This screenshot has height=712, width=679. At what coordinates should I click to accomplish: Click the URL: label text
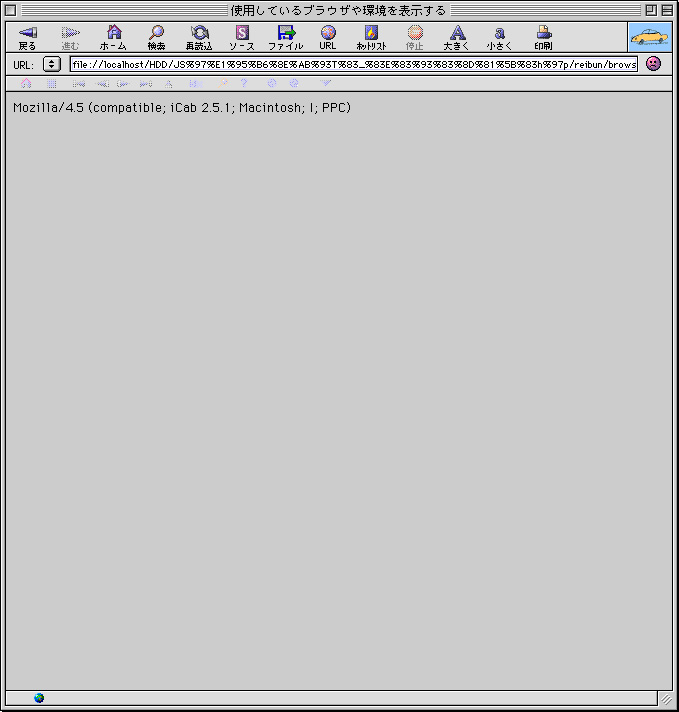coord(23,65)
